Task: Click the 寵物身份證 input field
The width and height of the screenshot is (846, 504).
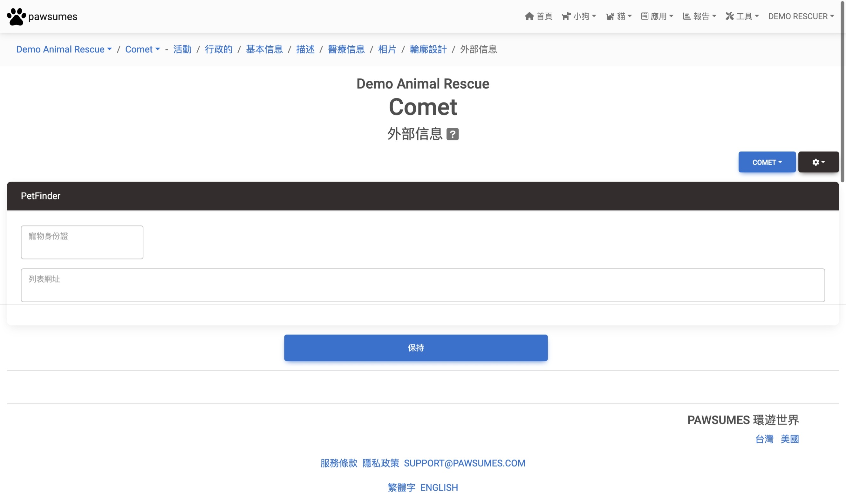Action: tap(82, 242)
